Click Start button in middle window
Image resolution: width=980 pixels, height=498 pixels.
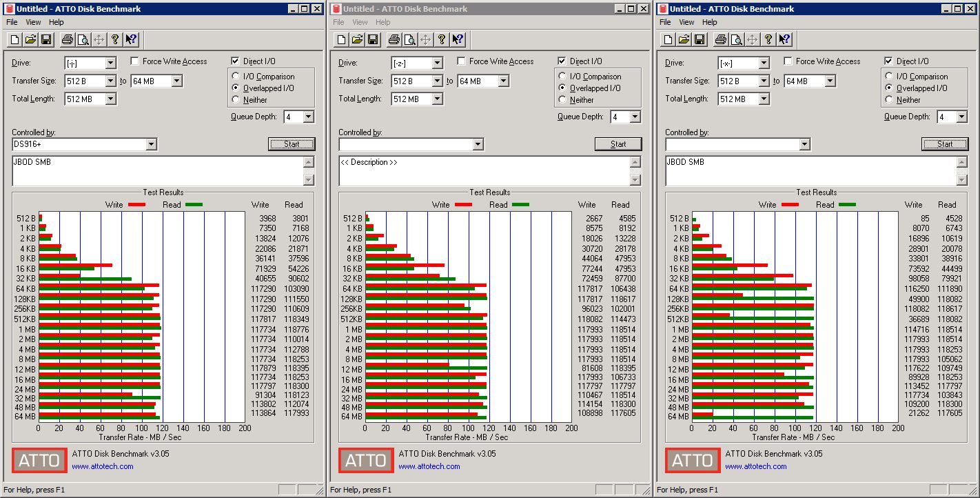[618, 144]
